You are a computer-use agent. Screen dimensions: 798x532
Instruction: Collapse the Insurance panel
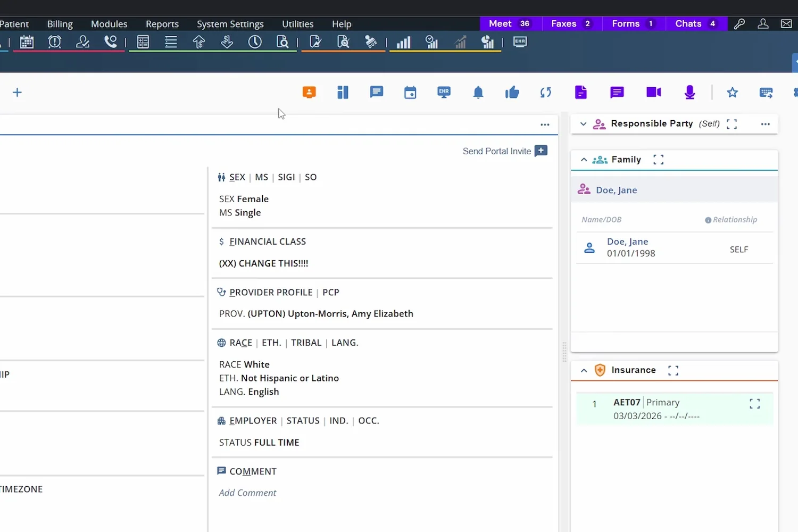click(584, 370)
